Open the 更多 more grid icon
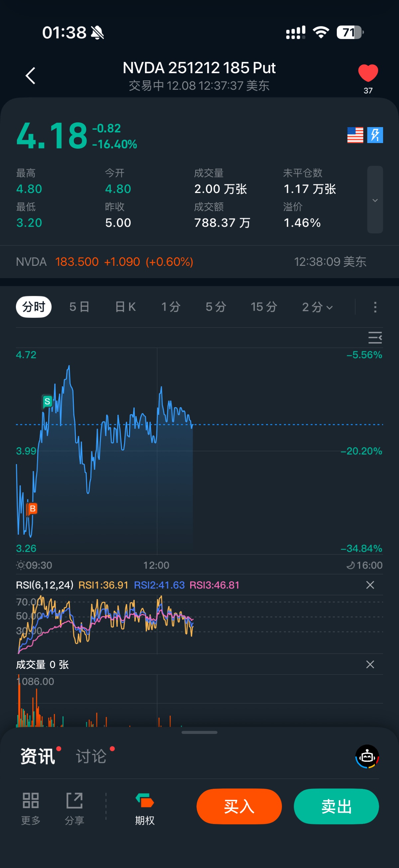This screenshot has height=868, width=399. pyautogui.click(x=31, y=808)
